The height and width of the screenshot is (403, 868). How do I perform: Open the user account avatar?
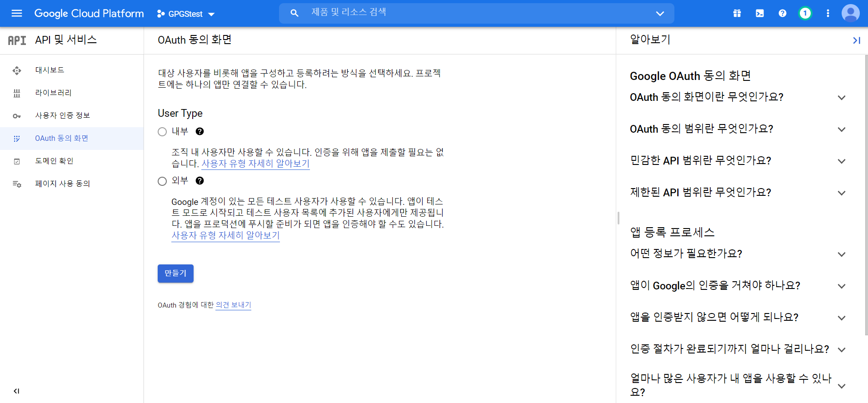click(851, 13)
